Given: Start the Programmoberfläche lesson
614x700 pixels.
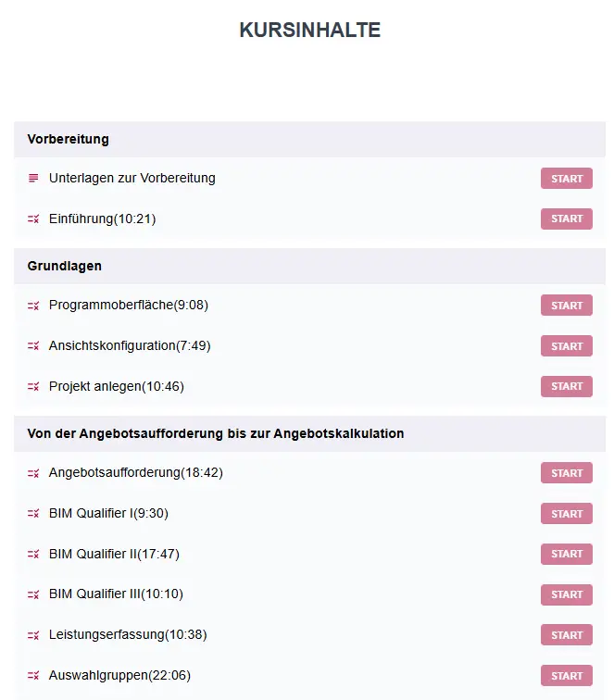Looking at the screenshot, I should pos(566,306).
